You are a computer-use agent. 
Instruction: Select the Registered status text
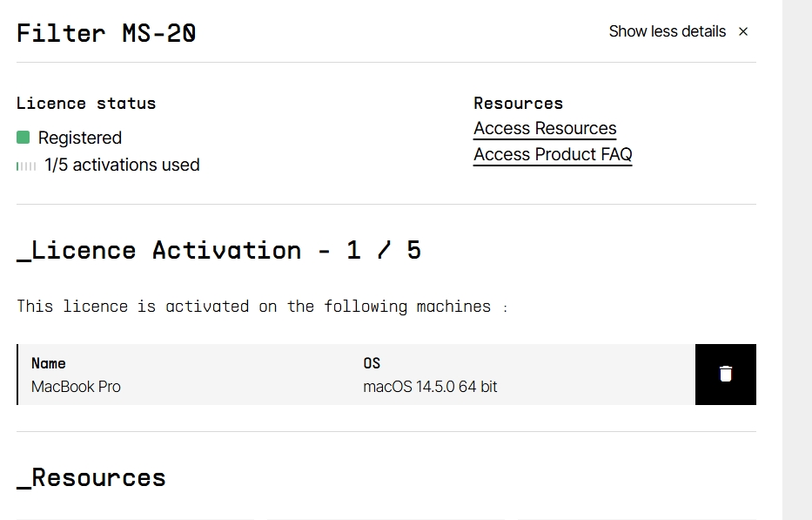80,138
